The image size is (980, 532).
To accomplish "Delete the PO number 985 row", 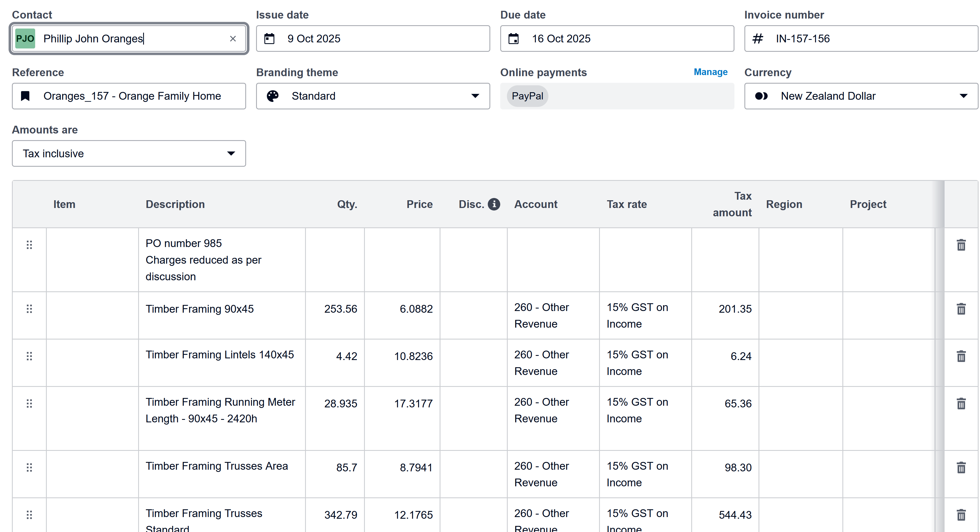I will (961, 245).
